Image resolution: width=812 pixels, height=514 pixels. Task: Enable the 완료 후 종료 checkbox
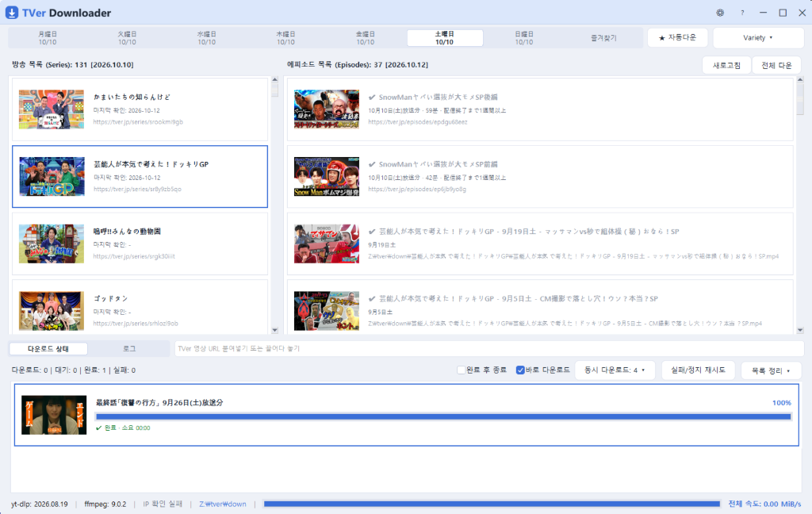click(461, 370)
